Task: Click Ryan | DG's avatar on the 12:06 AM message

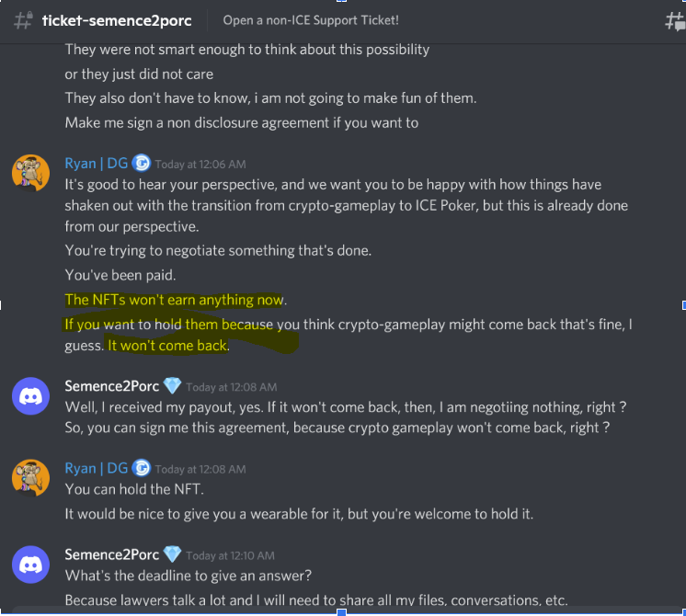Action: coord(30,173)
